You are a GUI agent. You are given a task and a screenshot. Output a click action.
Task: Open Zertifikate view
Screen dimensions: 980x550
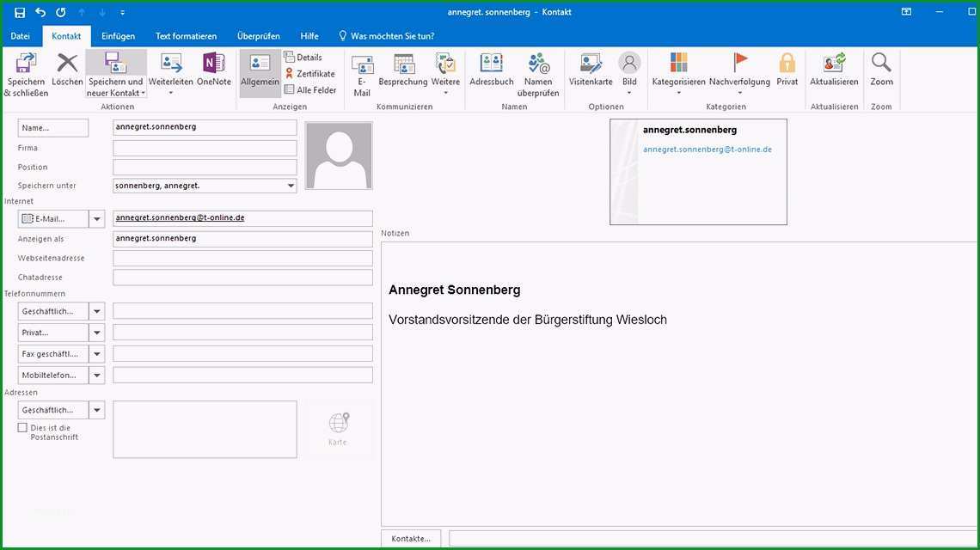point(310,73)
